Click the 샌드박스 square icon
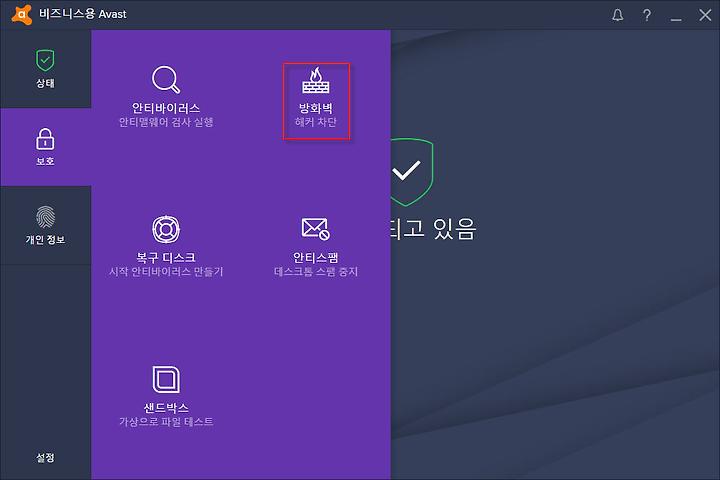Image resolution: width=720 pixels, height=480 pixels. (166, 379)
